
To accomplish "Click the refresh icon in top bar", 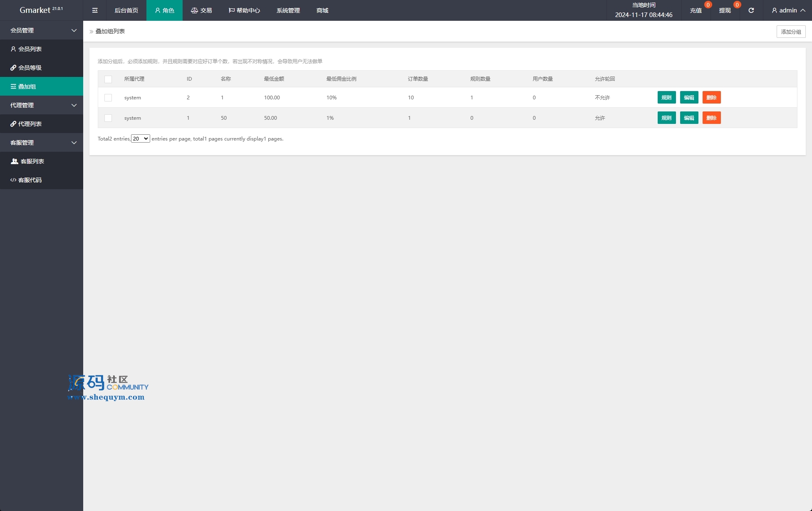I will (x=751, y=10).
